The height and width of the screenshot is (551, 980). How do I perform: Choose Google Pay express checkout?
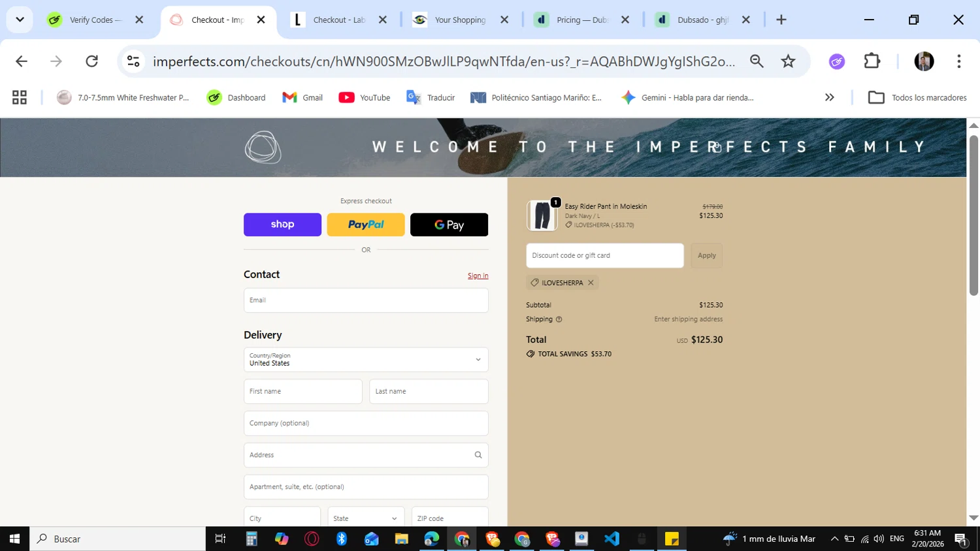[x=449, y=225]
